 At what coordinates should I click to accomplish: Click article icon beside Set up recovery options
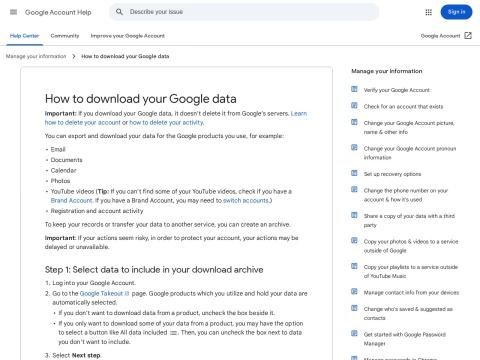coord(354,173)
